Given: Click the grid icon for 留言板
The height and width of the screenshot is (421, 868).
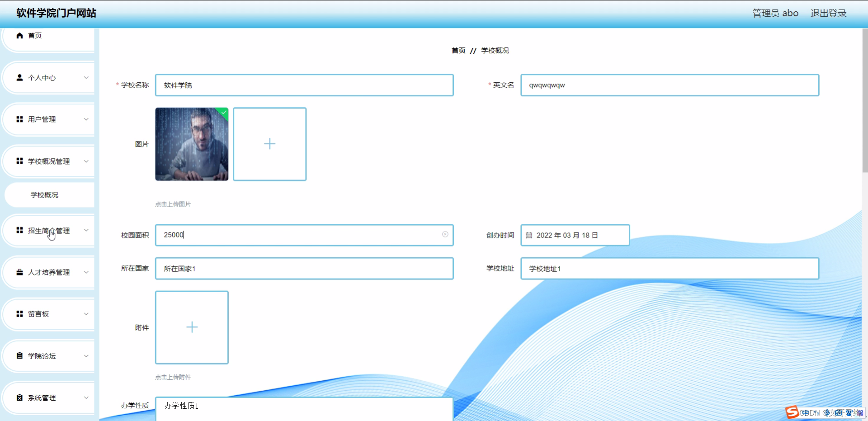Looking at the screenshot, I should coord(19,314).
